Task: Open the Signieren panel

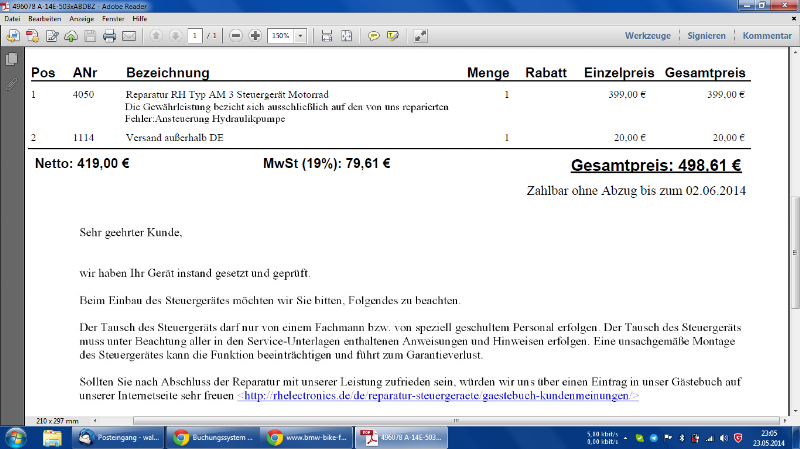Action: pyautogui.click(x=706, y=36)
